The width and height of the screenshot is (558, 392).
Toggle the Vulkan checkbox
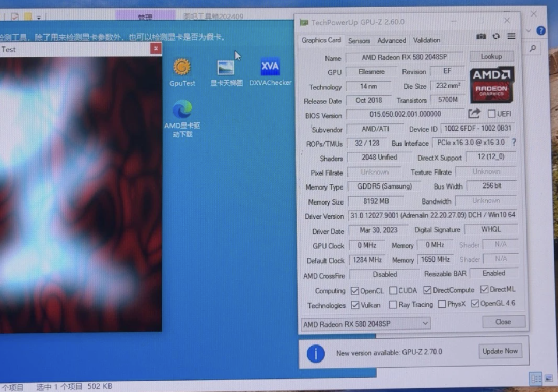pyautogui.click(x=355, y=305)
